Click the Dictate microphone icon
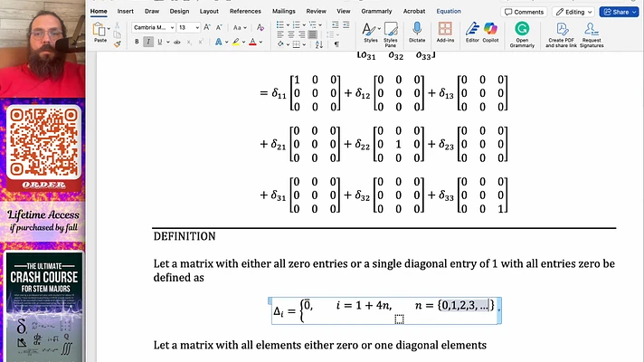 point(417,31)
